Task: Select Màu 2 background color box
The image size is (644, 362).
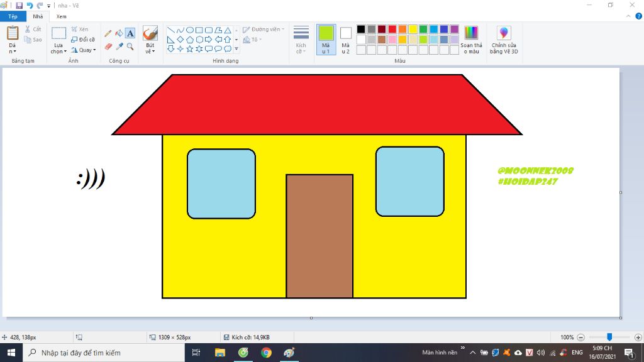Action: [x=346, y=40]
